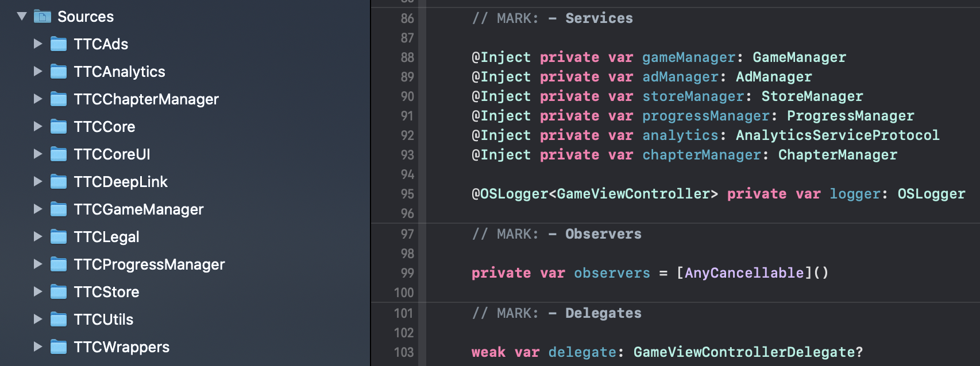Click the TTCCore folder icon
The height and width of the screenshot is (366, 980).
pos(59,127)
